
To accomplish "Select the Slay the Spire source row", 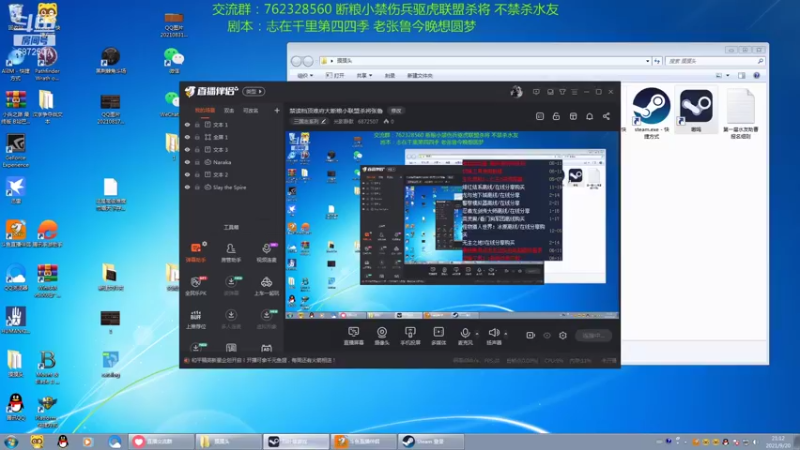I will point(232,187).
